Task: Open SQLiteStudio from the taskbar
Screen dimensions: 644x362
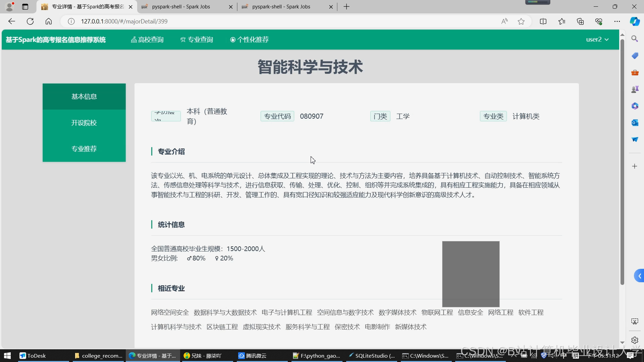Action: click(x=372, y=356)
